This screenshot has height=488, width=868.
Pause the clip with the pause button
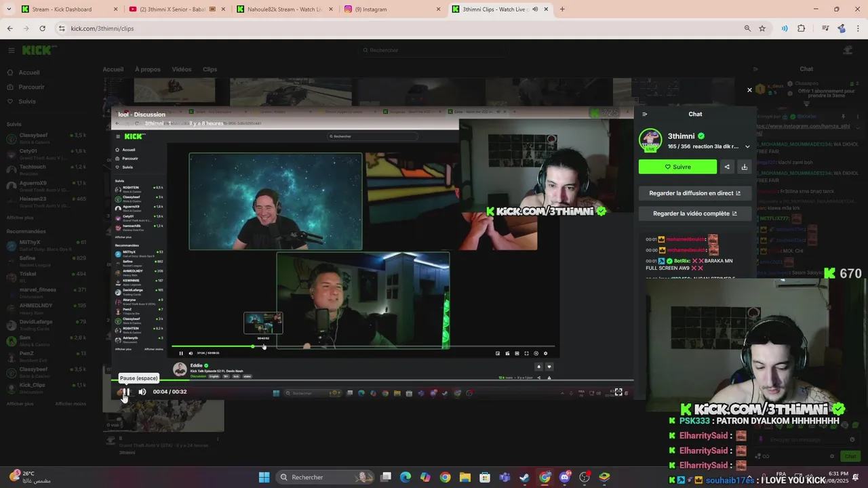click(x=126, y=392)
